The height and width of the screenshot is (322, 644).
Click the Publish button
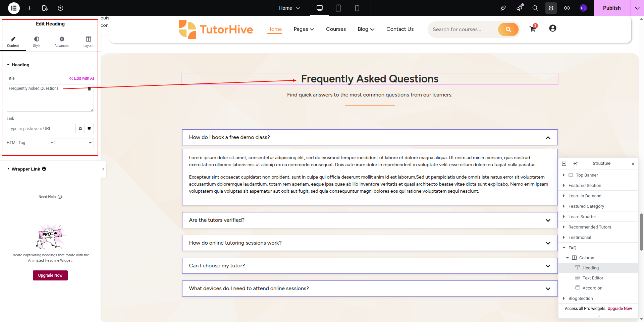[x=611, y=8]
